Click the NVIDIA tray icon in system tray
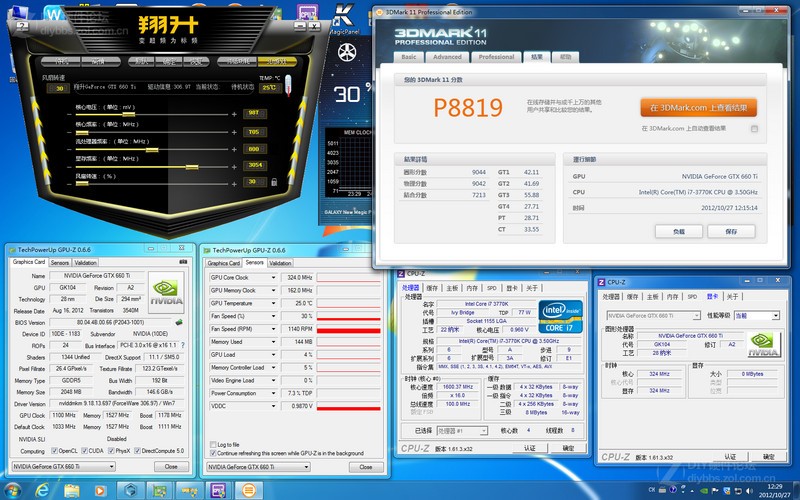This screenshot has width=800, height=500. (704, 490)
